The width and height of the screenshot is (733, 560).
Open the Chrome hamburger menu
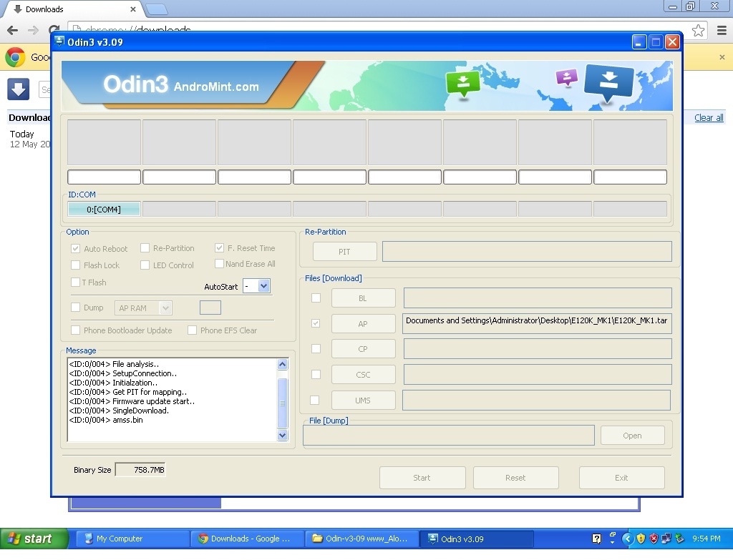click(722, 30)
